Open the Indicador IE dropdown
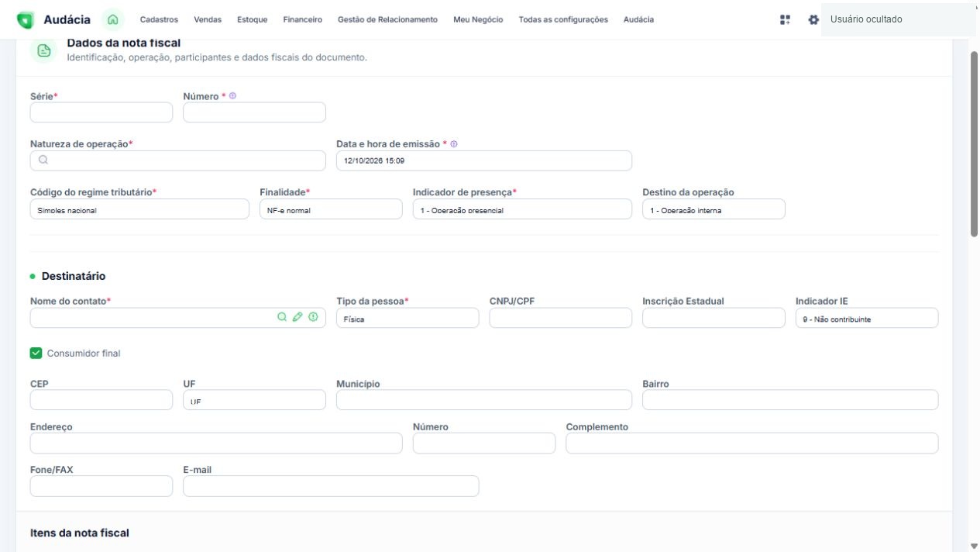 pos(867,318)
